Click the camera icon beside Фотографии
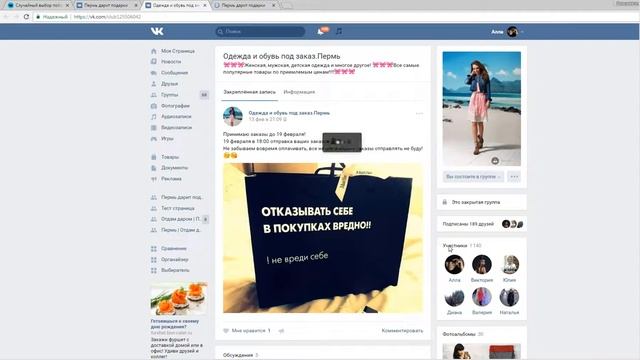The height and width of the screenshot is (360, 640). 154,106
